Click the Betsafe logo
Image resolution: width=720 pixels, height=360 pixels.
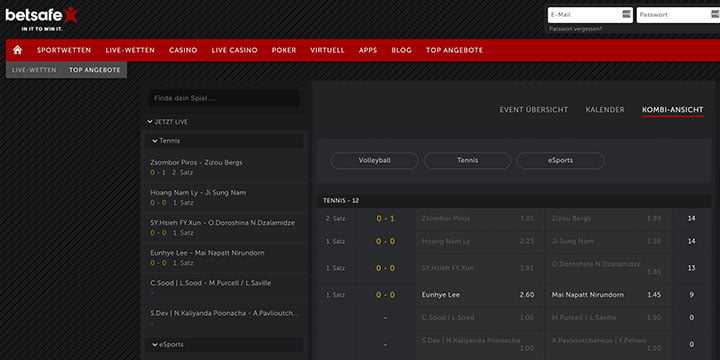(x=42, y=19)
